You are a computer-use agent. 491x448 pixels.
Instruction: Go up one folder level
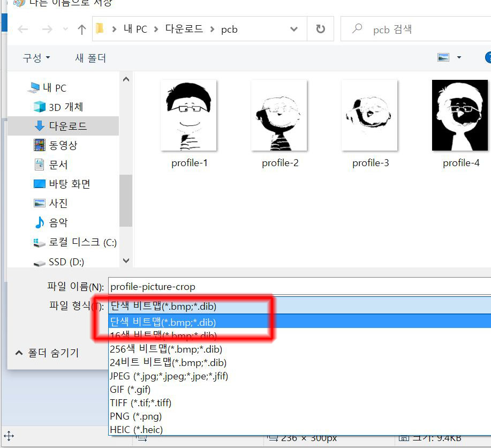click(x=82, y=29)
